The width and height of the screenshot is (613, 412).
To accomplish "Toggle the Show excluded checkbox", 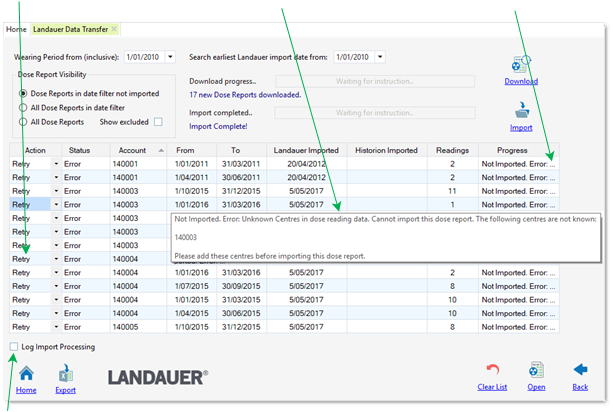I will pyautogui.click(x=158, y=122).
